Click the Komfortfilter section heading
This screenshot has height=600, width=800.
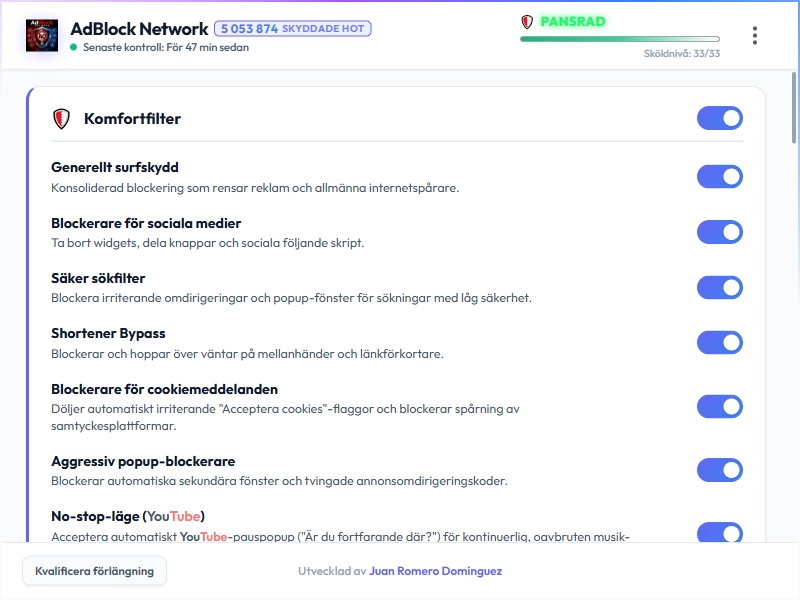tap(133, 119)
